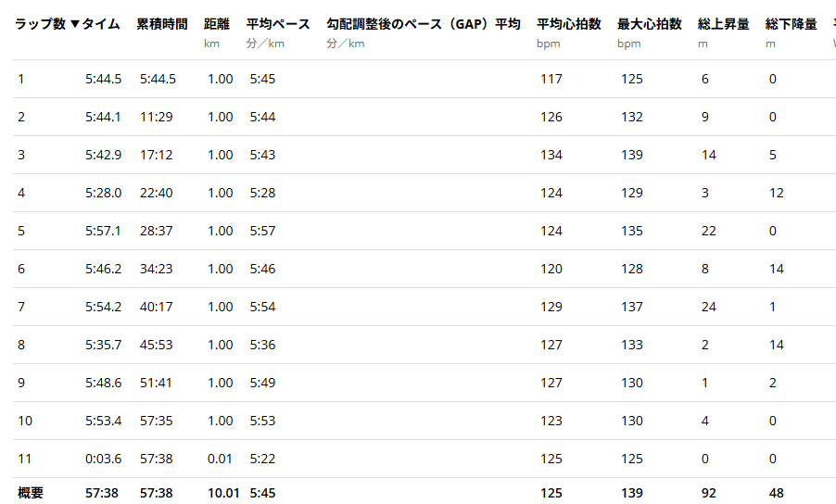This screenshot has height=504, width=836.
Task: Select the 距離 column header
Action: pos(216,24)
